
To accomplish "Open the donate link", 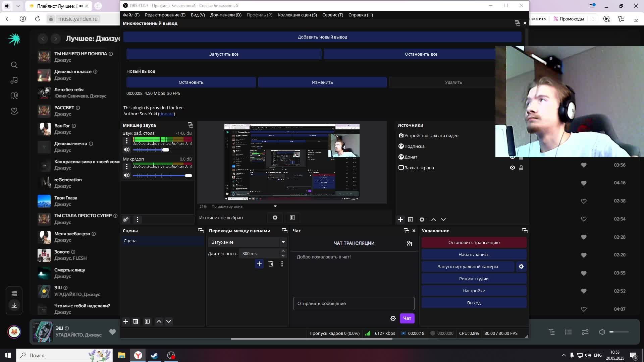I will (x=166, y=114).
